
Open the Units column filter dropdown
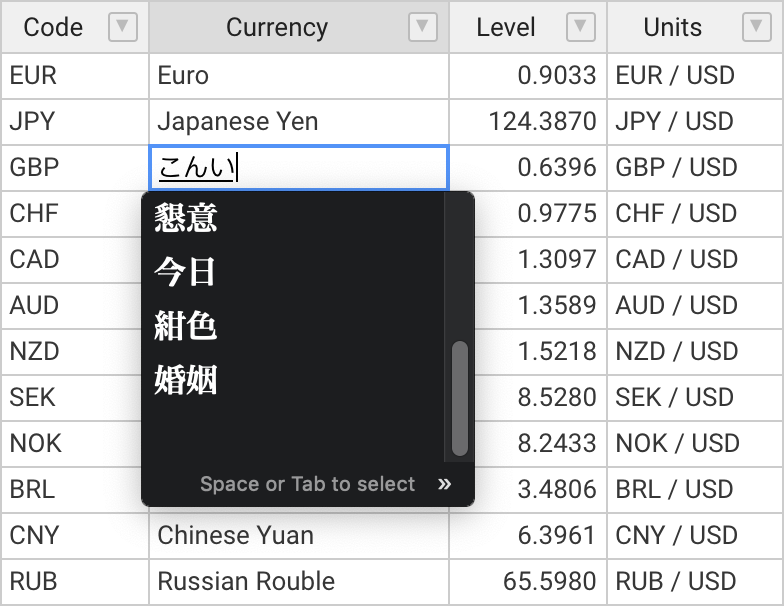pos(756,27)
